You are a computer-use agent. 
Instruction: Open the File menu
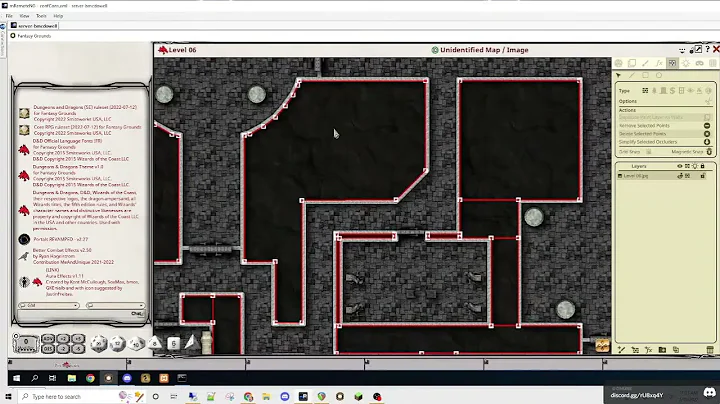[x=9, y=16]
